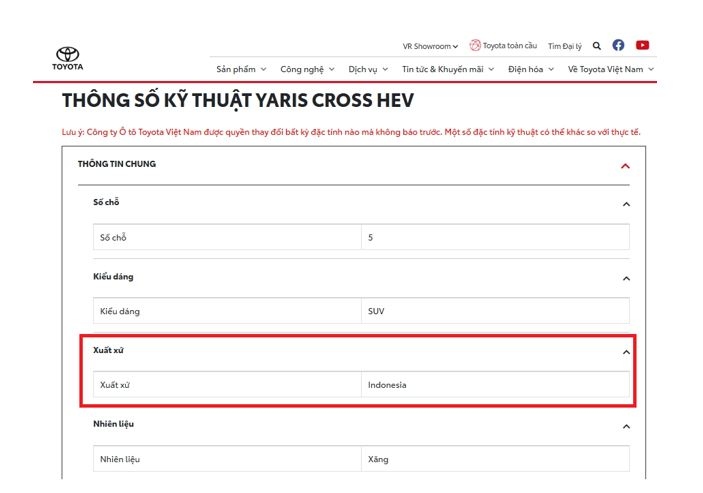This screenshot has height=493, width=703.
Task: Click the Số chỗ table label cell
Action: click(227, 237)
